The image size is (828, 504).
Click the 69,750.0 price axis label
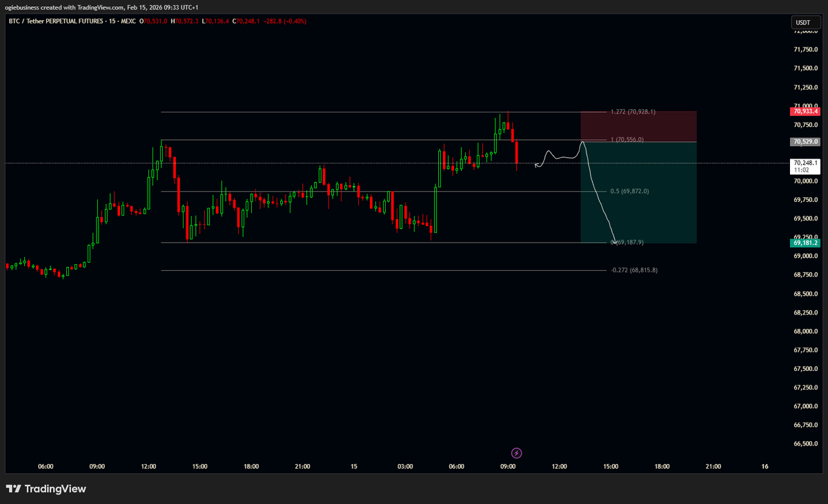point(805,200)
